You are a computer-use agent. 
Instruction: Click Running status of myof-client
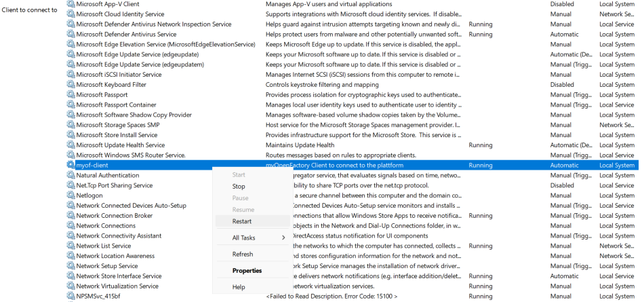480,166
